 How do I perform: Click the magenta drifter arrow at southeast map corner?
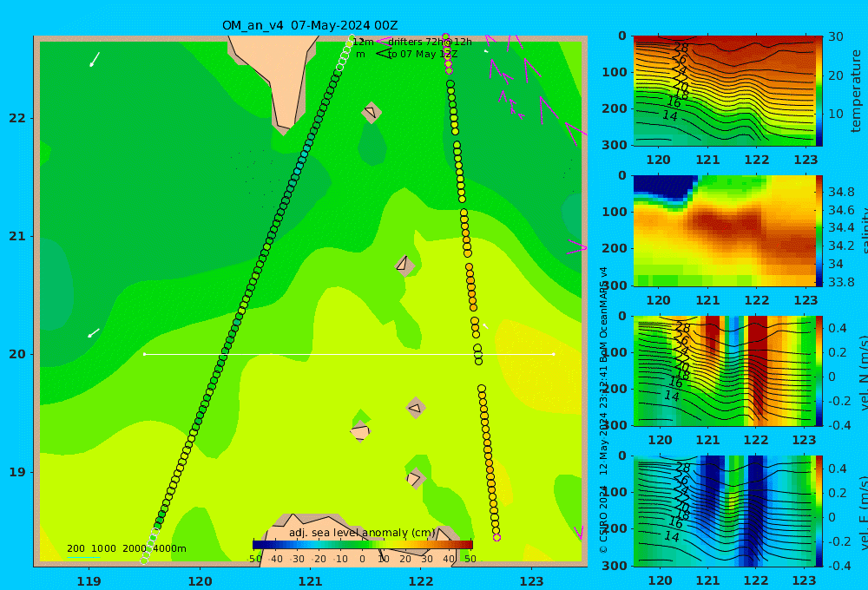(x=578, y=533)
